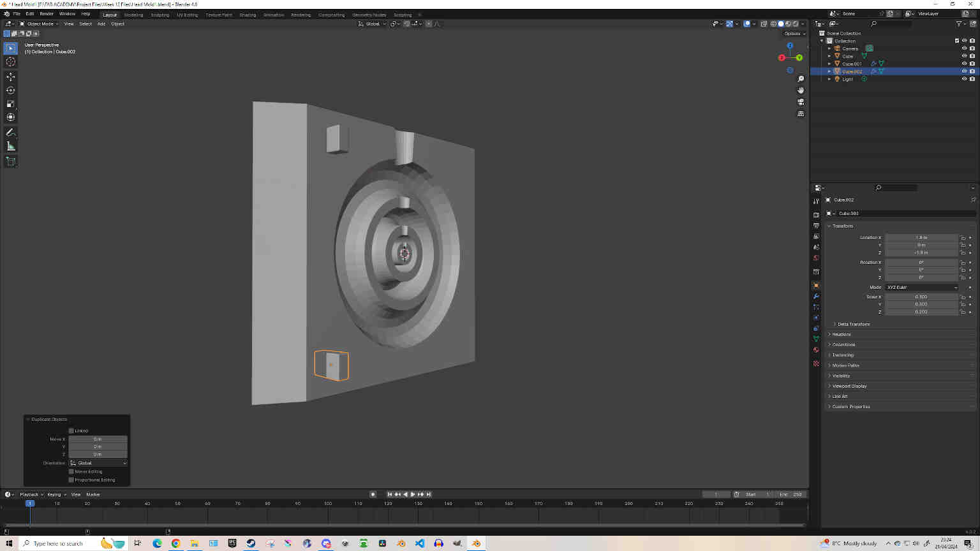Open the Options dropdown in viewport
This screenshot has height=551, width=980.
click(794, 34)
